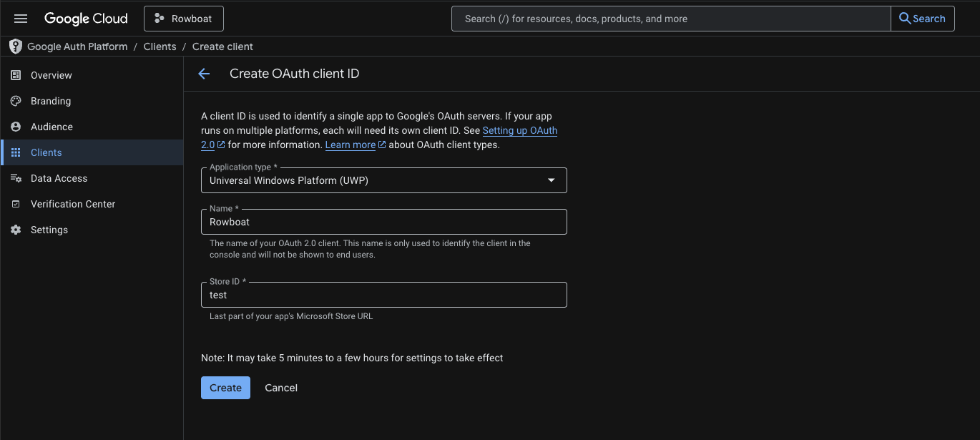Screen dimensions: 980x440
Task: Click the back arrow to leave client creation
Action: tap(204, 73)
